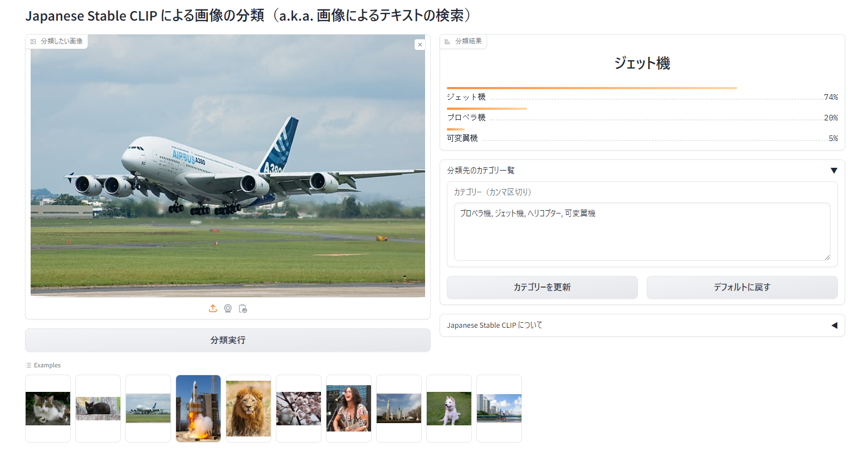This screenshot has height=456, width=868.
Task: Select the black cat example thumbnail
Action: point(98,409)
